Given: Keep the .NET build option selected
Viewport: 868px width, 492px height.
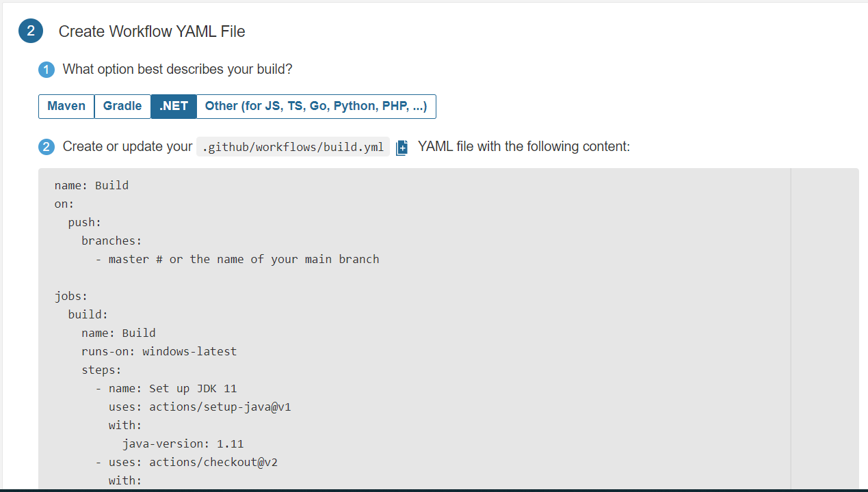Looking at the screenshot, I should point(173,106).
